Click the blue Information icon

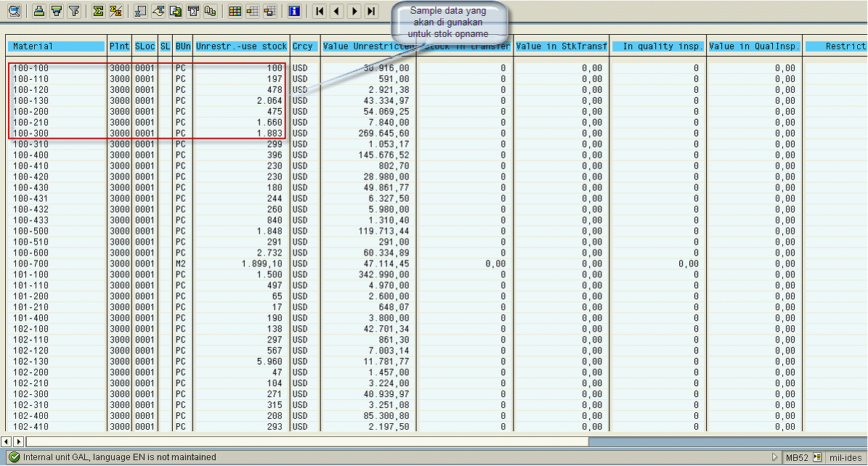(x=294, y=11)
